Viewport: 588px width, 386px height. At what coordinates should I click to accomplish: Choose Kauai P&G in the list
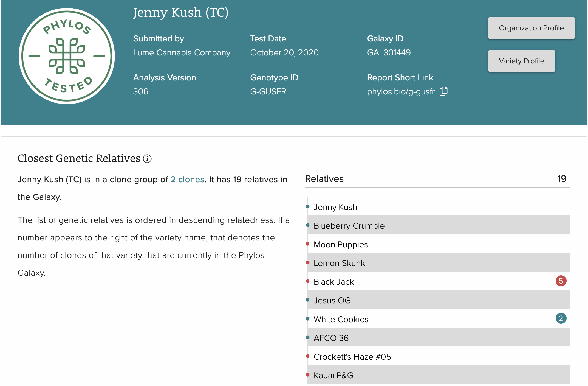coord(333,375)
